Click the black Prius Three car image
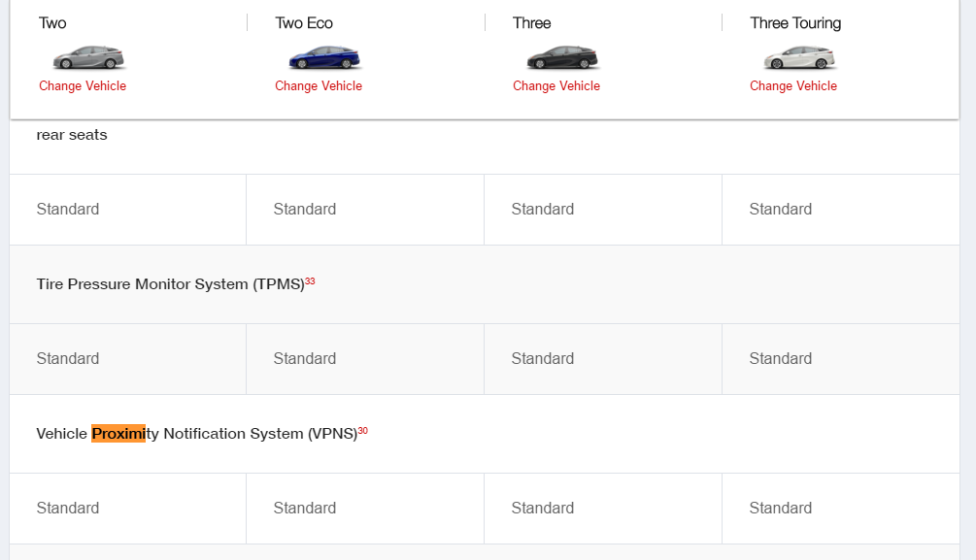Image resolution: width=976 pixels, height=560 pixels. pyautogui.click(x=562, y=57)
